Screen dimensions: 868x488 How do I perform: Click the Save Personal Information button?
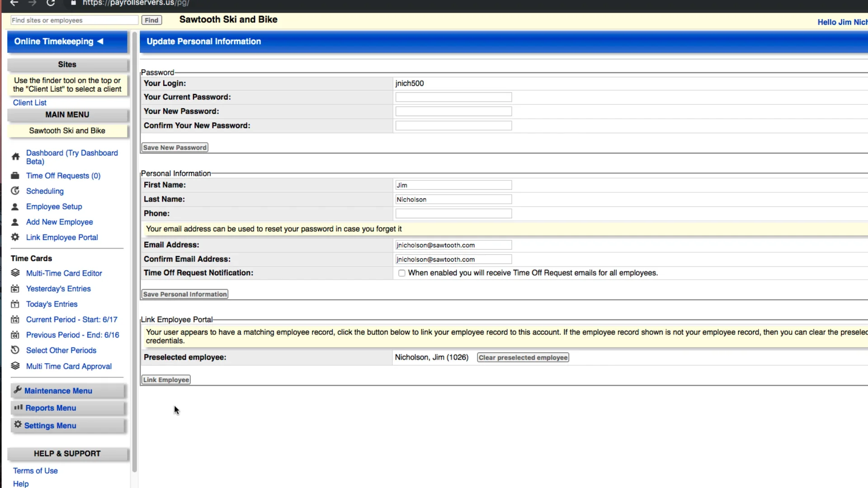point(184,294)
